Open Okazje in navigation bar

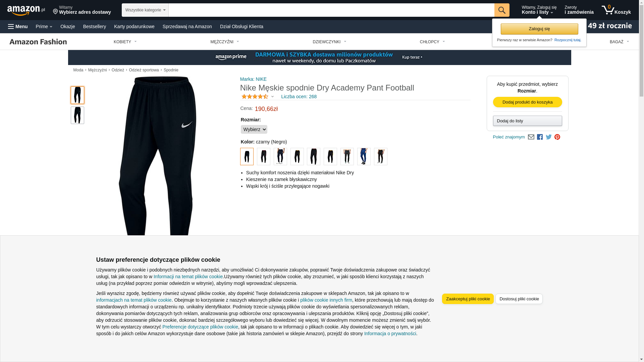coord(68,26)
